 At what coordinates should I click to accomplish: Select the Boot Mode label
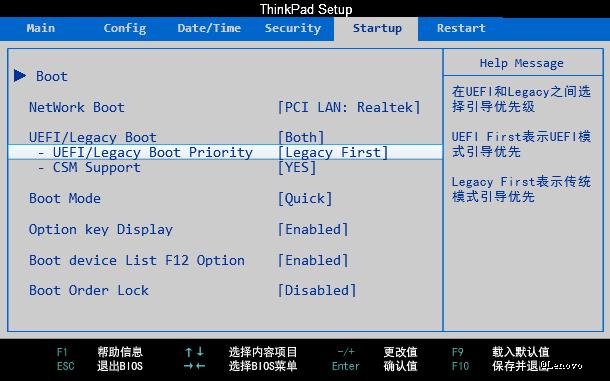pos(65,198)
